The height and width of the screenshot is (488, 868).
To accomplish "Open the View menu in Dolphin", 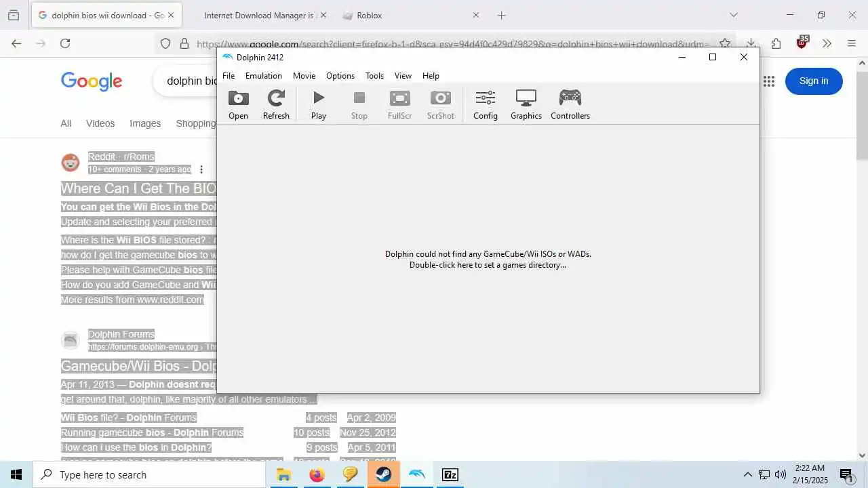I will (x=403, y=76).
